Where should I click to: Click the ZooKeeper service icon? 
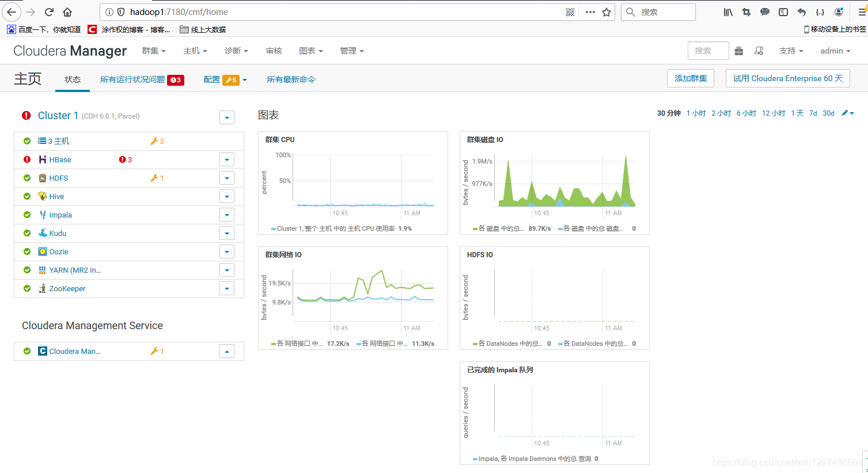tap(43, 288)
